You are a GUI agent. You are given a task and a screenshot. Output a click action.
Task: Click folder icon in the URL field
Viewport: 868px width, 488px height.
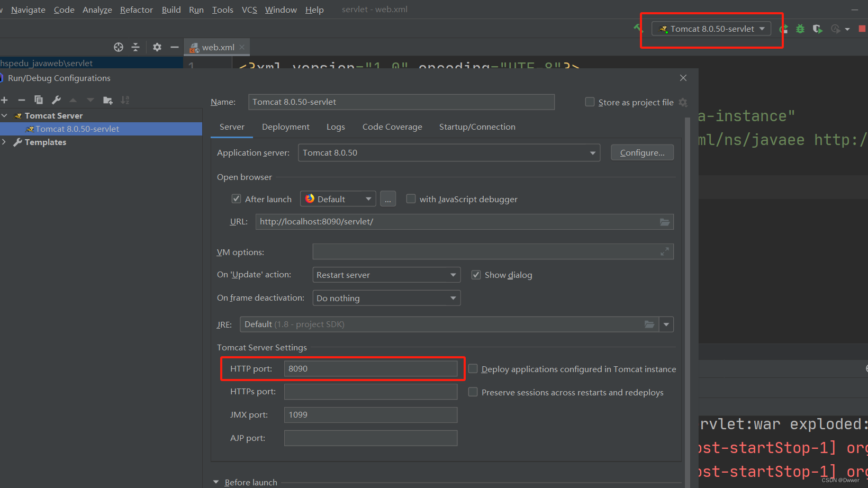pos(665,222)
